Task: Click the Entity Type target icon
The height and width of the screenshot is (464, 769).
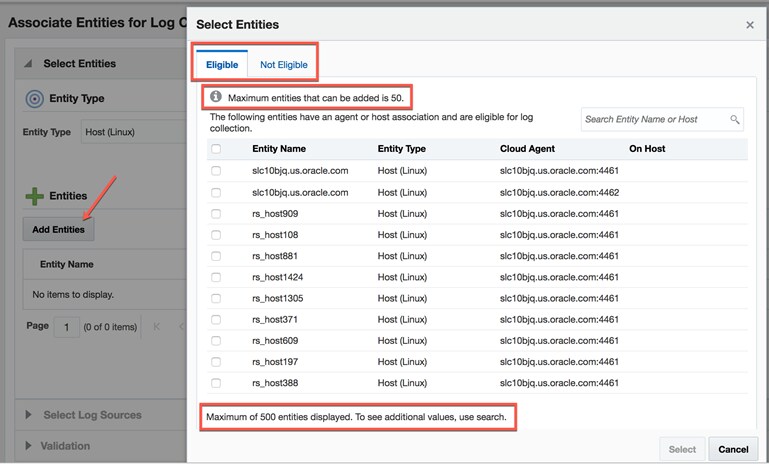Action: [x=34, y=99]
